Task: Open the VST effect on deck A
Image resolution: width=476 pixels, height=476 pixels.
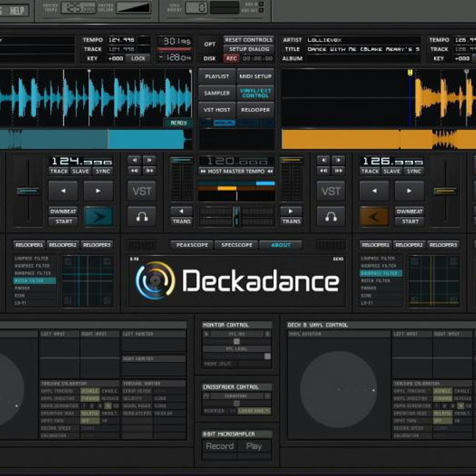Action: [142, 191]
